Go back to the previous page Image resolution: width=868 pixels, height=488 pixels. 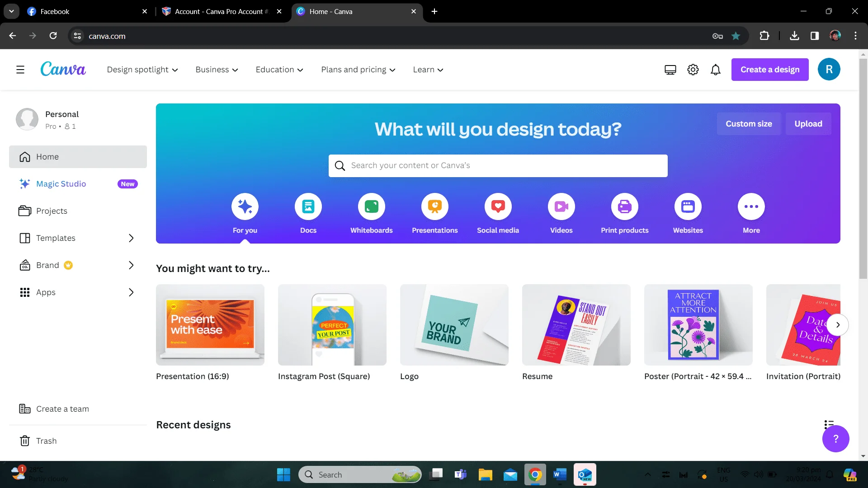point(13,36)
